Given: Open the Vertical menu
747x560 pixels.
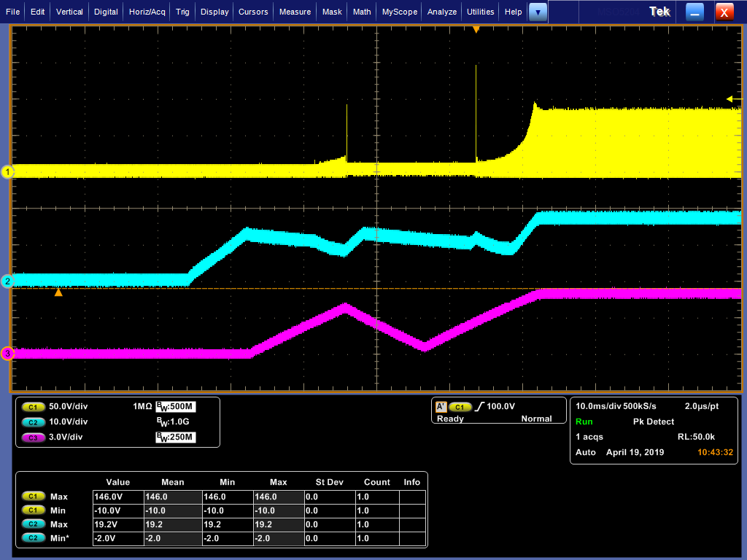Looking at the screenshot, I should [69, 12].
